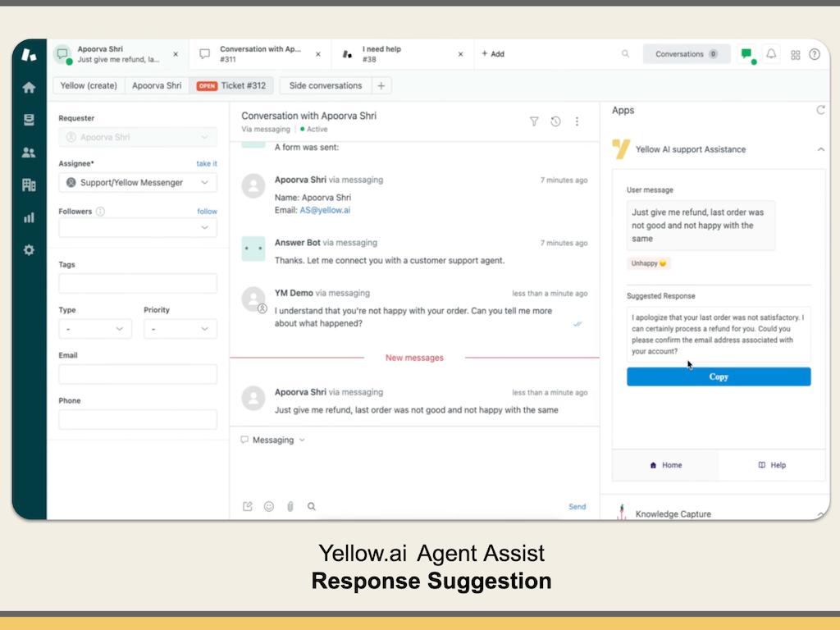Click the Tags input field
840x630 pixels.
coord(138,284)
